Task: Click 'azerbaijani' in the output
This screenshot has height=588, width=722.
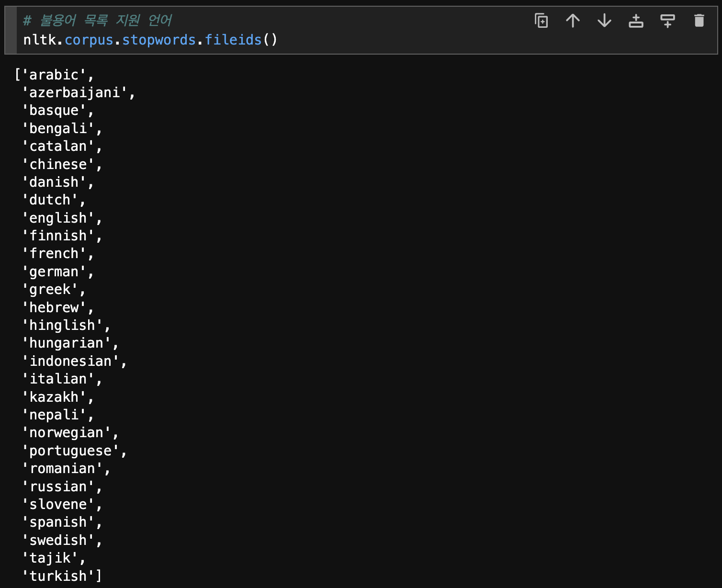Action: tap(74, 92)
